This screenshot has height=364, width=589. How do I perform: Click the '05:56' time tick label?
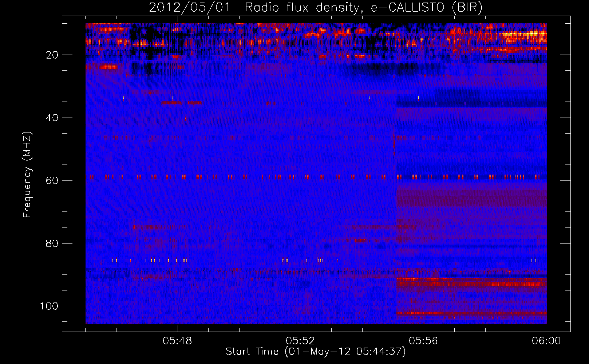click(x=423, y=341)
